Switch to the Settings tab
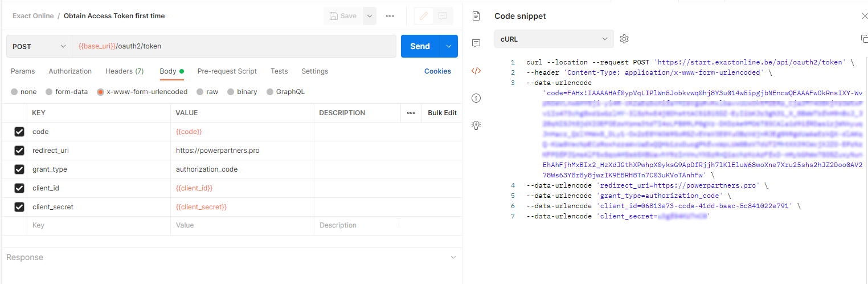This screenshot has height=284, width=868. coord(315,71)
